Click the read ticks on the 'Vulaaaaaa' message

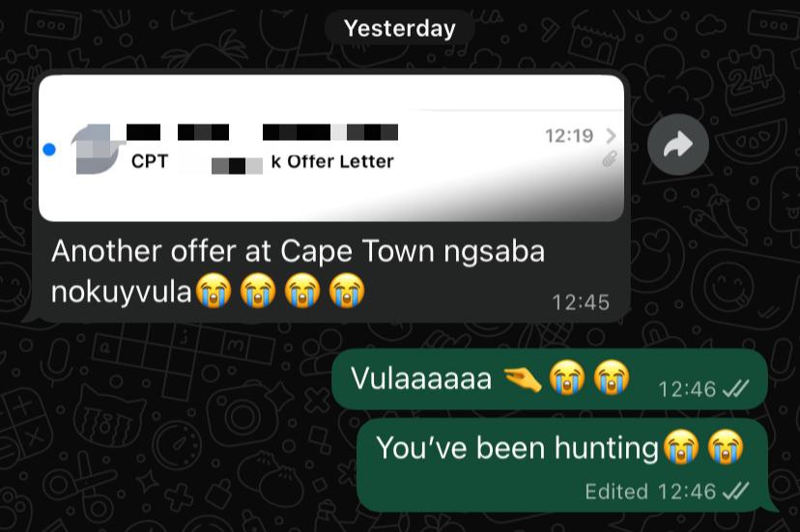tap(735, 389)
